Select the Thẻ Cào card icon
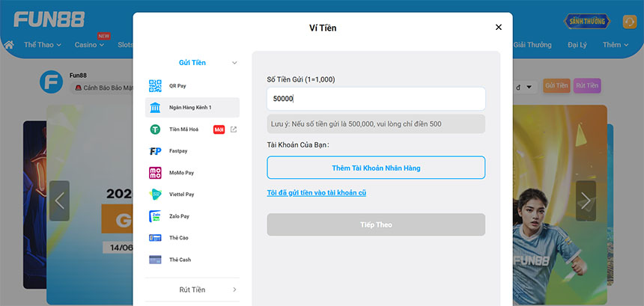644x306 pixels. click(155, 238)
